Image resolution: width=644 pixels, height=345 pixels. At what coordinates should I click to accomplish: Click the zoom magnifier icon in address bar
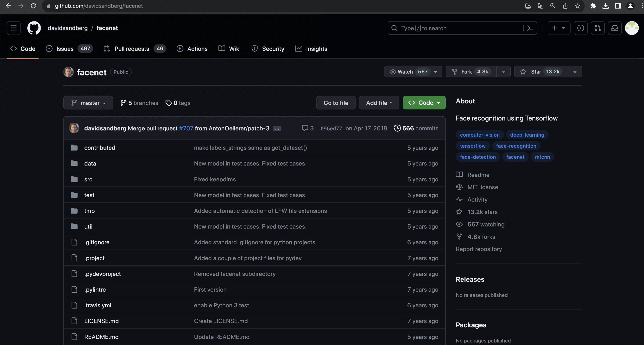[553, 6]
